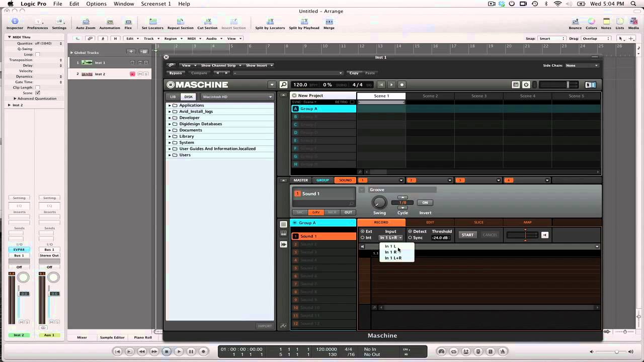
Task: Switch to the MAP tab
Action: [527, 222]
